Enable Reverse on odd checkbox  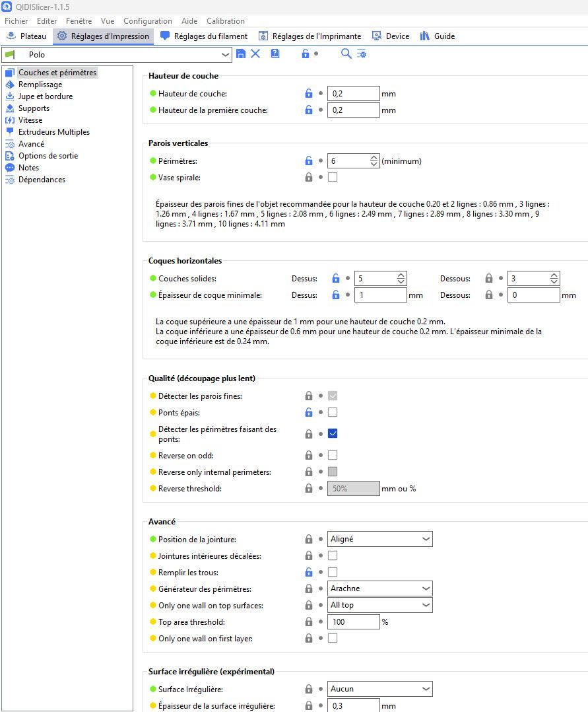pos(333,455)
